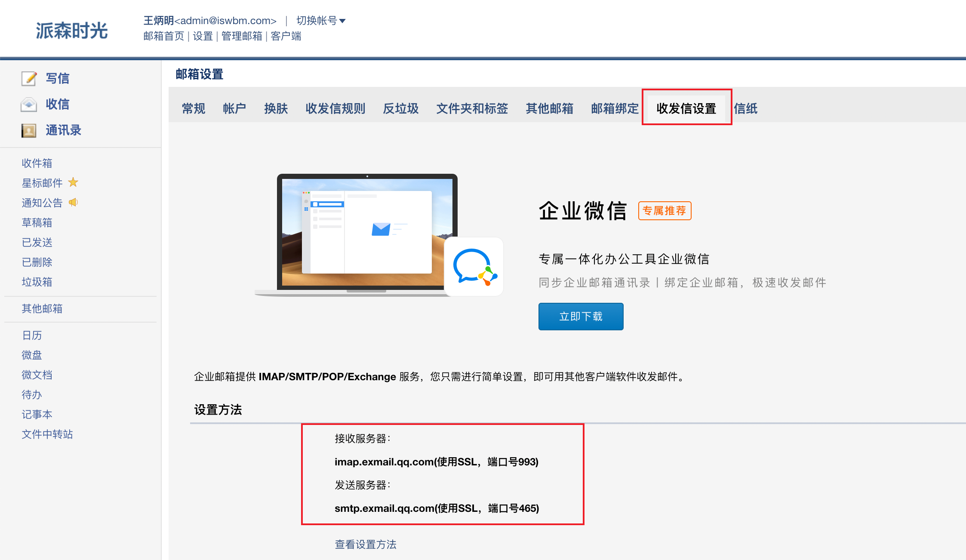Click the star icon beside 星标邮件
966x560 pixels.
click(73, 182)
